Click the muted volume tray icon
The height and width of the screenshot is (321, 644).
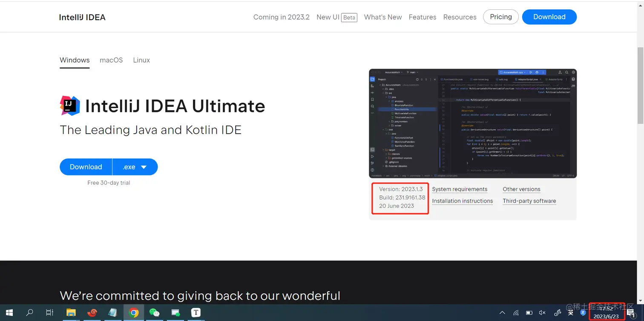coord(542,313)
